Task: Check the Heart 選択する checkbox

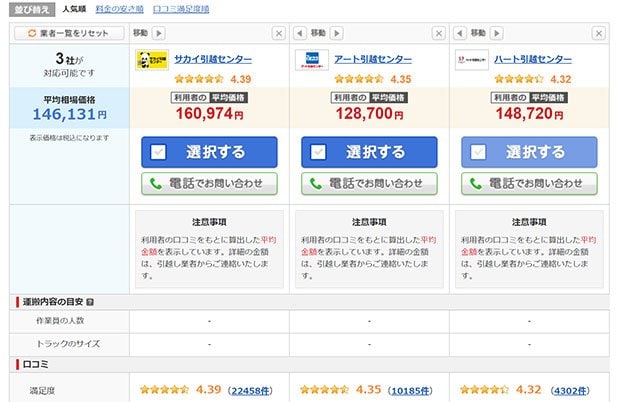Action: pos(478,152)
